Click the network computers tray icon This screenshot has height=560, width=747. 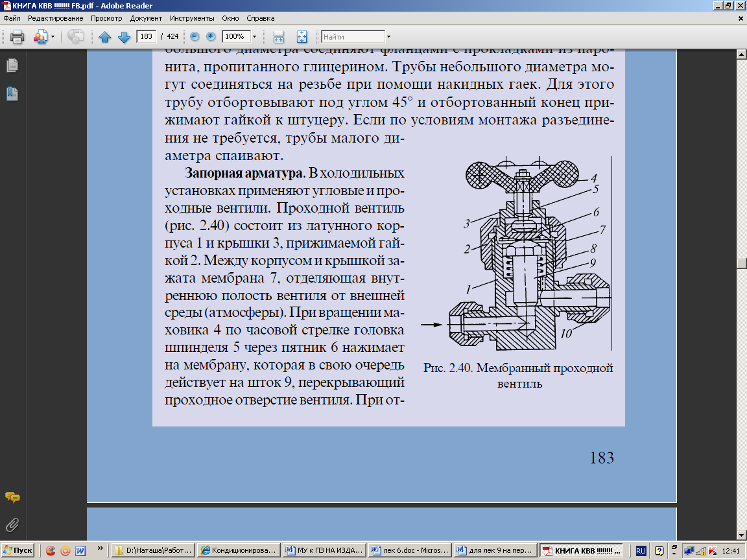tap(689, 552)
